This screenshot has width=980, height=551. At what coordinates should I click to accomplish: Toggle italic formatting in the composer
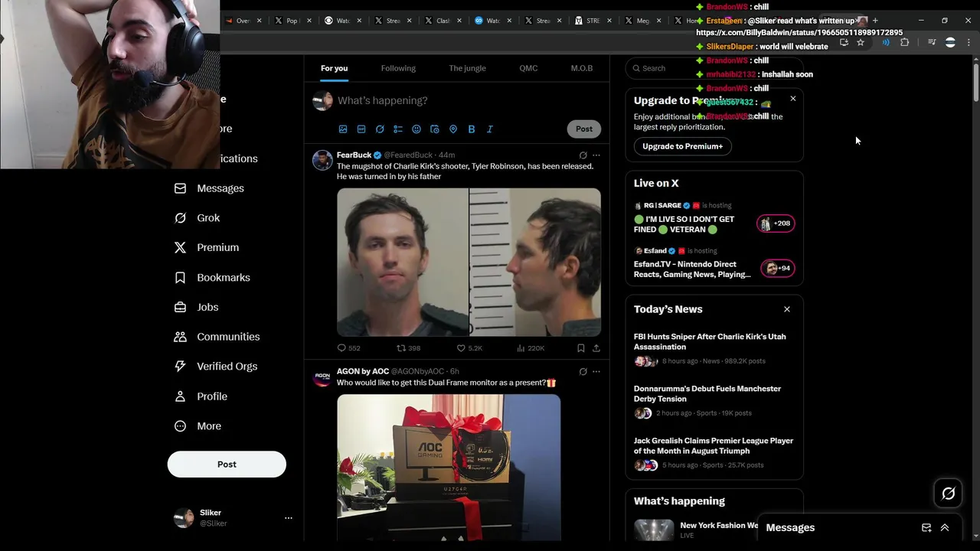[x=490, y=129]
